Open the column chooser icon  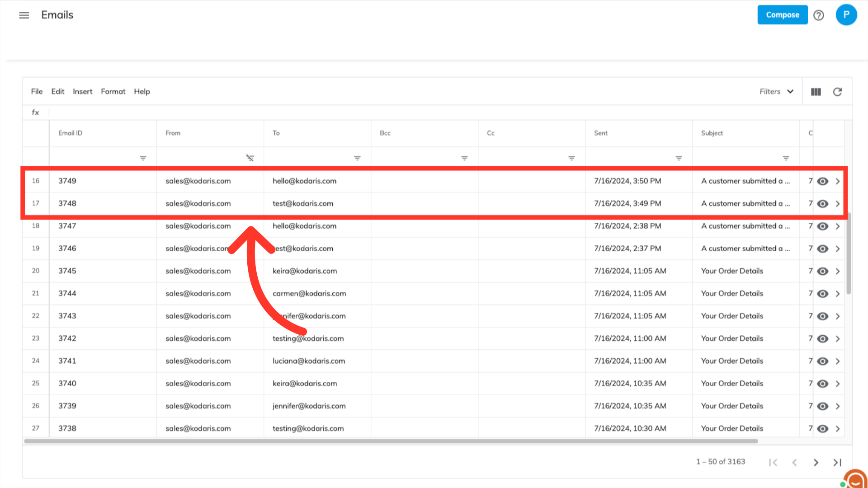click(816, 92)
